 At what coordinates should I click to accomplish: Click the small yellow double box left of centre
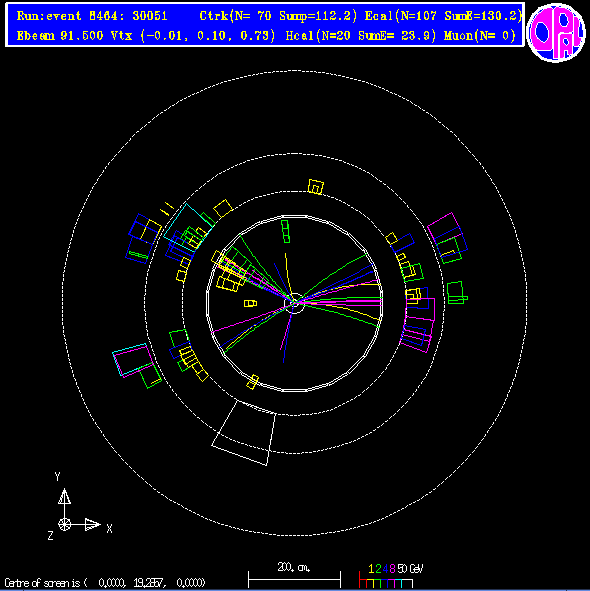click(x=250, y=303)
